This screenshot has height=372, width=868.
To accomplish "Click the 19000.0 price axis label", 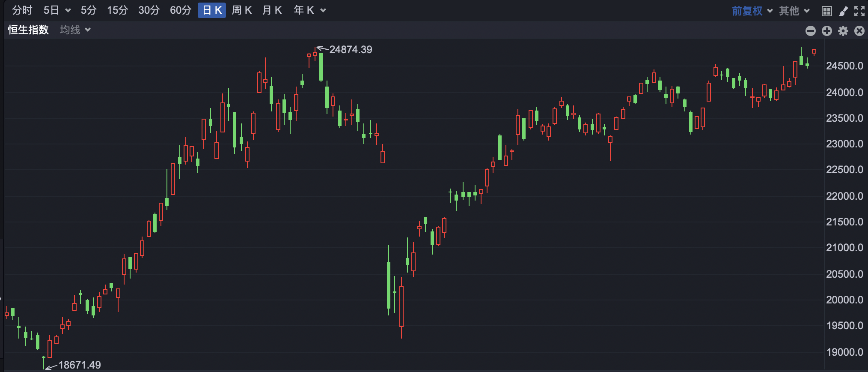I will 844,352.
